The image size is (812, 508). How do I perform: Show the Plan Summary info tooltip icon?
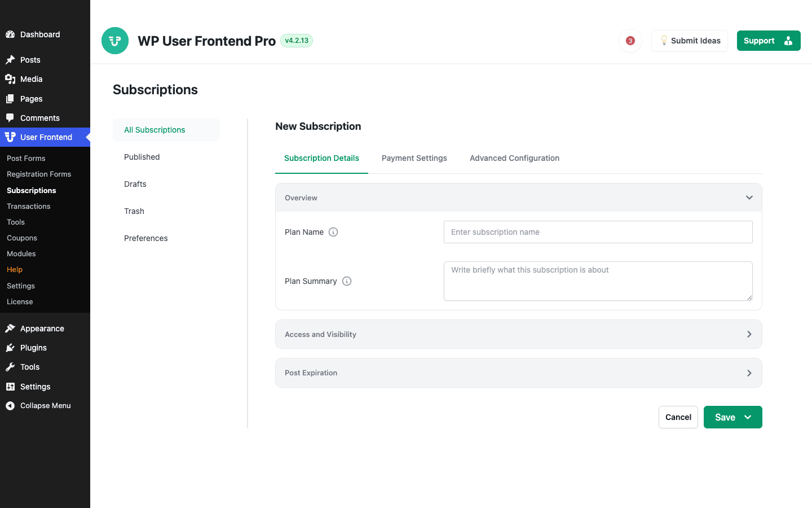[x=347, y=281]
